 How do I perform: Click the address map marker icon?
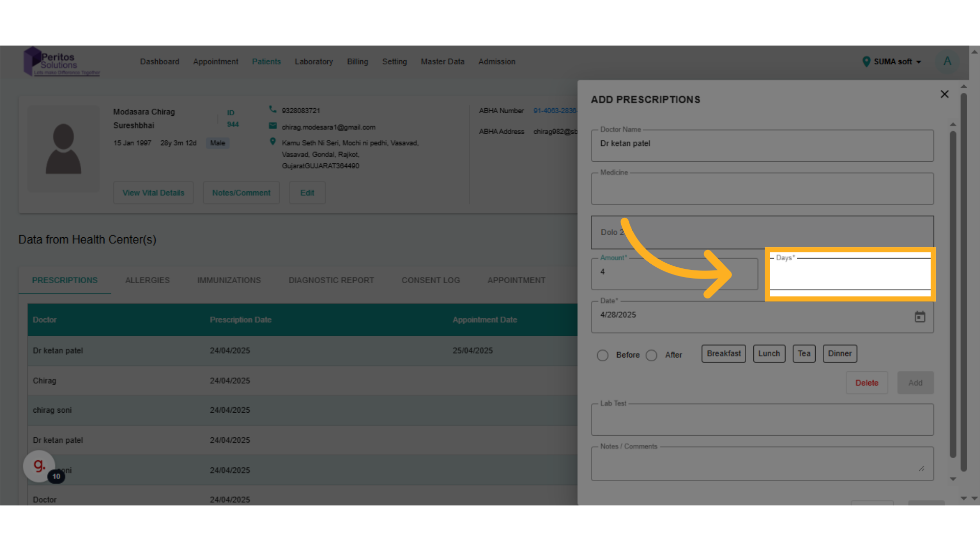point(273,142)
